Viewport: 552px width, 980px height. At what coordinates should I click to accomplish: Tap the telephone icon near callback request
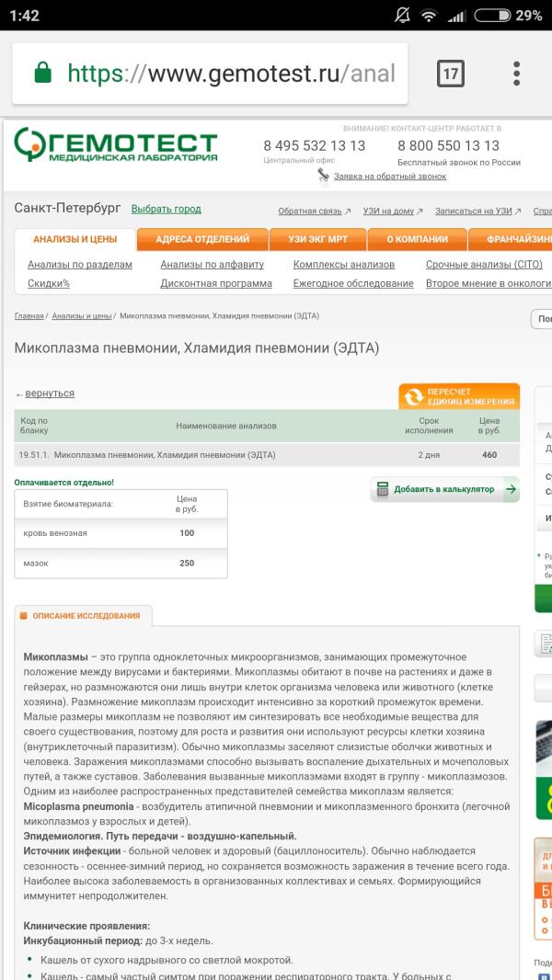323,175
